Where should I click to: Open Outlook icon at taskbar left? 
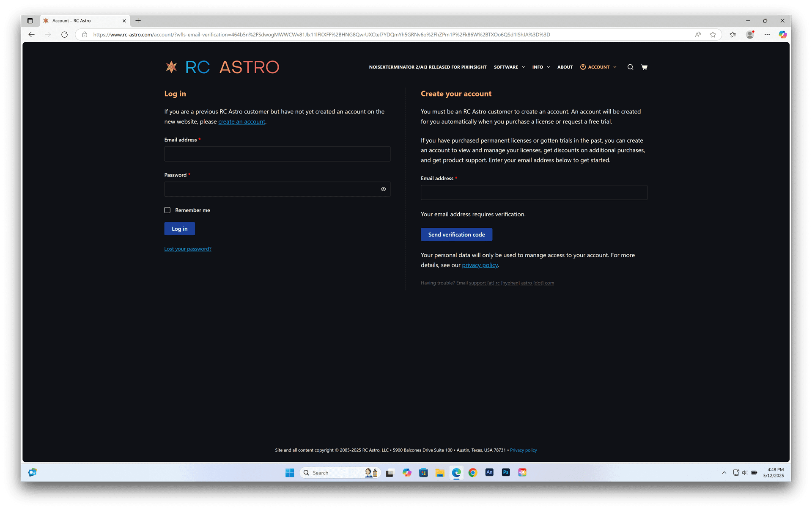tap(33, 473)
